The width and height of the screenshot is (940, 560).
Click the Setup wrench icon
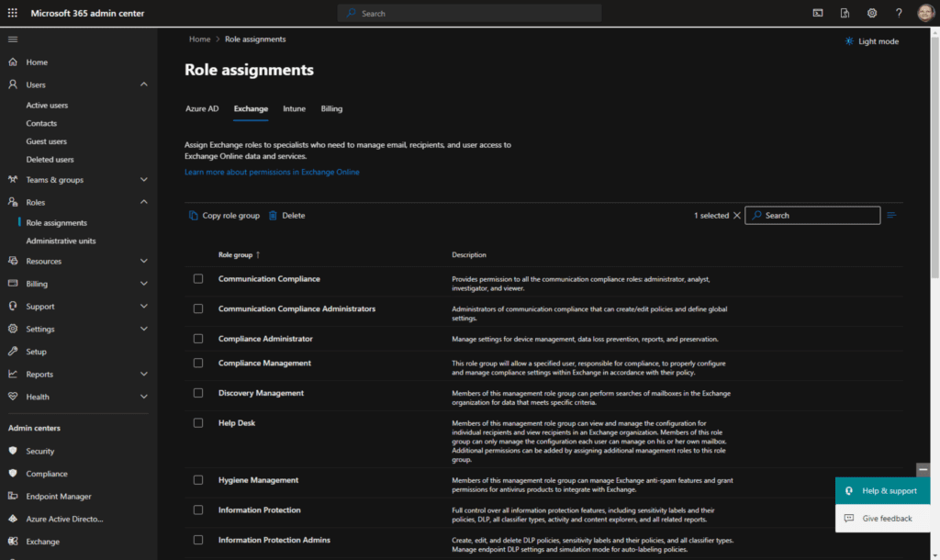pyautogui.click(x=13, y=352)
